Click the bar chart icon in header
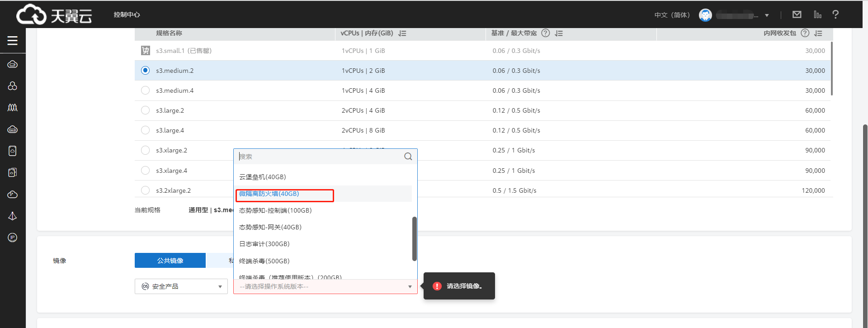This screenshot has width=868, height=328. (x=817, y=14)
